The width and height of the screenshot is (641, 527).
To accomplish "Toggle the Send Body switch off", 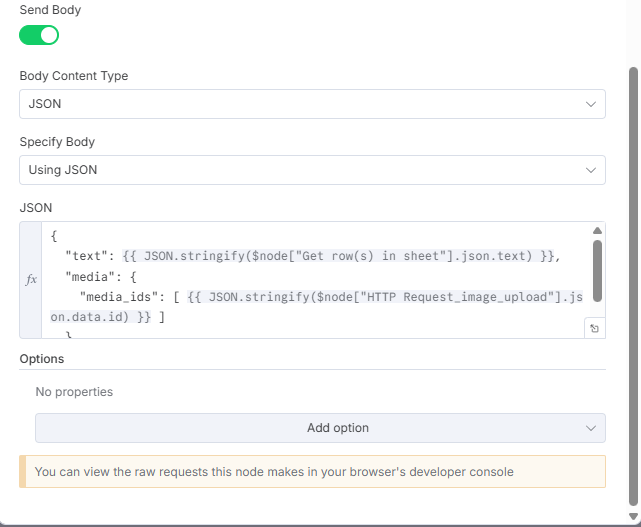I will 39,35.
